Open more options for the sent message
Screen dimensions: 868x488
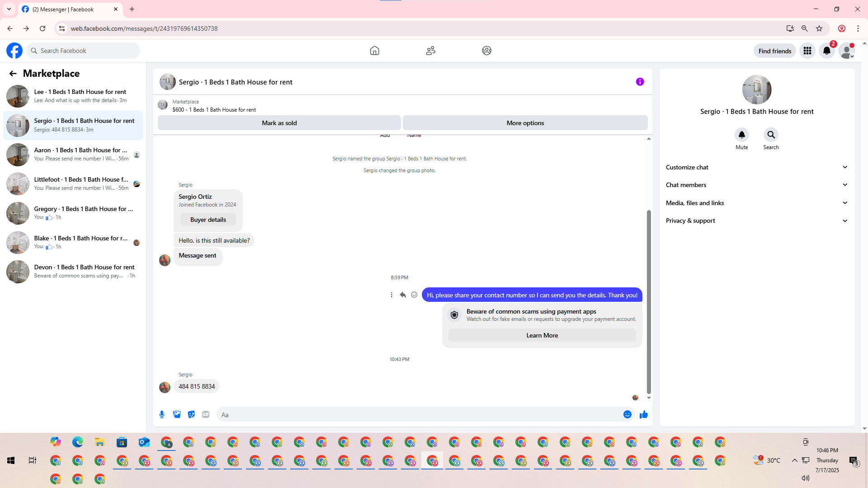[392, 295]
